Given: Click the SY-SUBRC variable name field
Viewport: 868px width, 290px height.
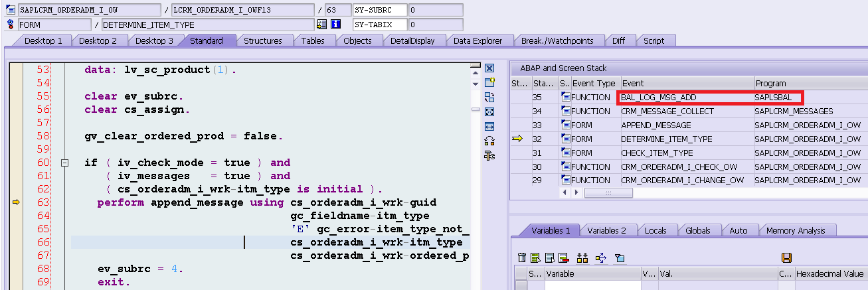Looking at the screenshot, I should 379,11.
